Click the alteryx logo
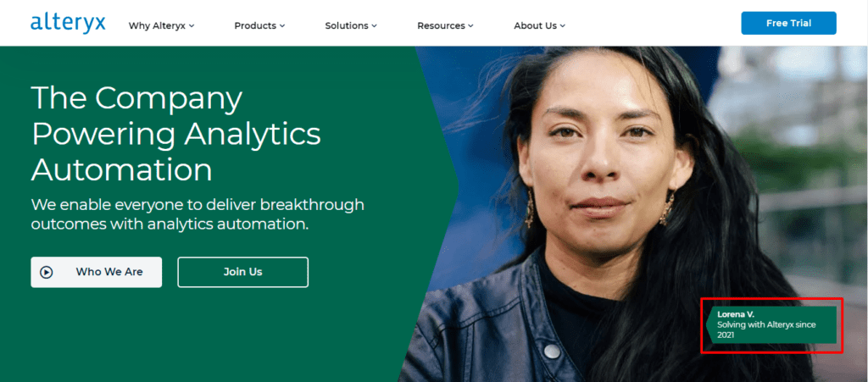This screenshot has height=382, width=868. pyautogui.click(x=68, y=25)
